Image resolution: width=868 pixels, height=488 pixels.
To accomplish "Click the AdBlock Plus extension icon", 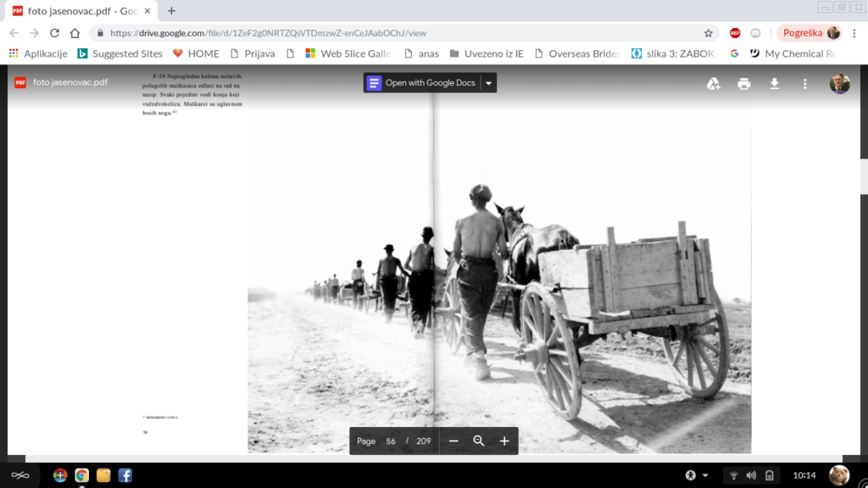I will [735, 33].
